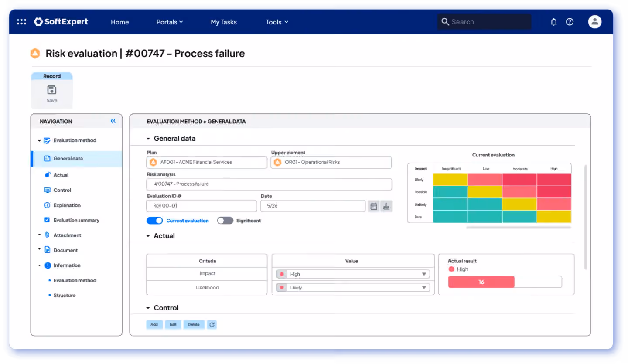
Task: Enable the Significant toggle
Action: 225,221
